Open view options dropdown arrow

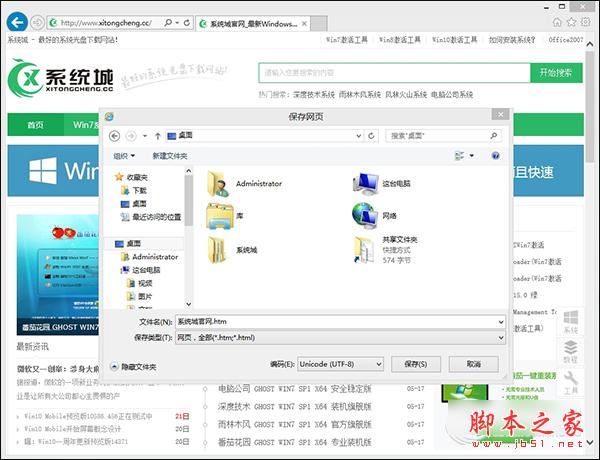pos(471,155)
